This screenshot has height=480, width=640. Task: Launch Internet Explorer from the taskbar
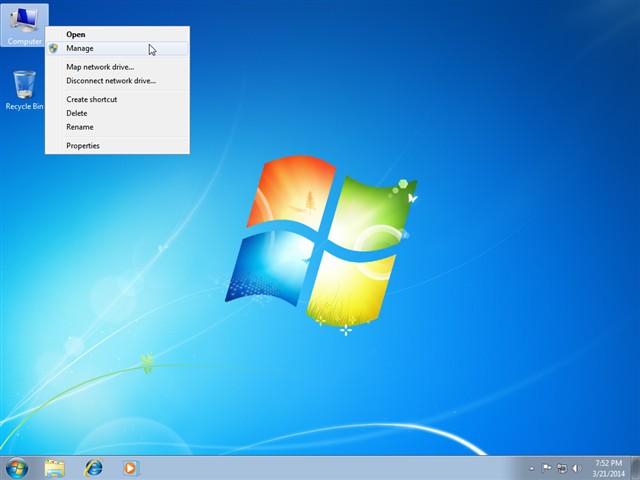[93, 468]
